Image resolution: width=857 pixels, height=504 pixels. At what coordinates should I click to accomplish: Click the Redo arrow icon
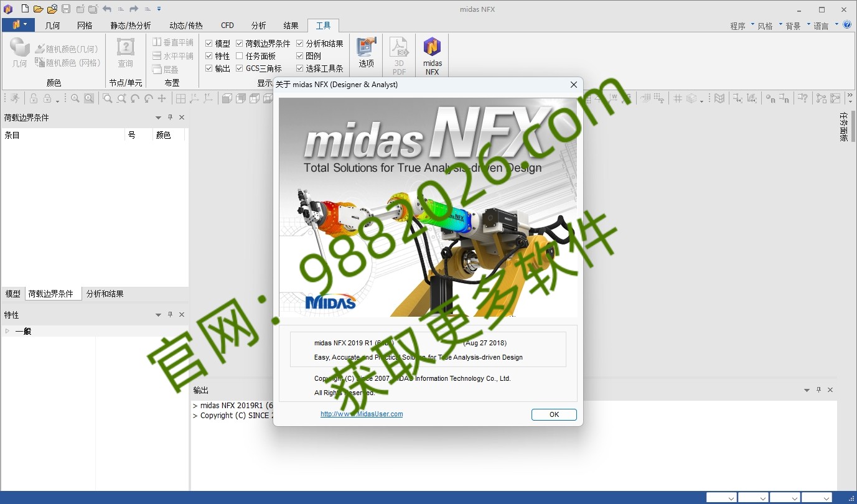coord(134,9)
